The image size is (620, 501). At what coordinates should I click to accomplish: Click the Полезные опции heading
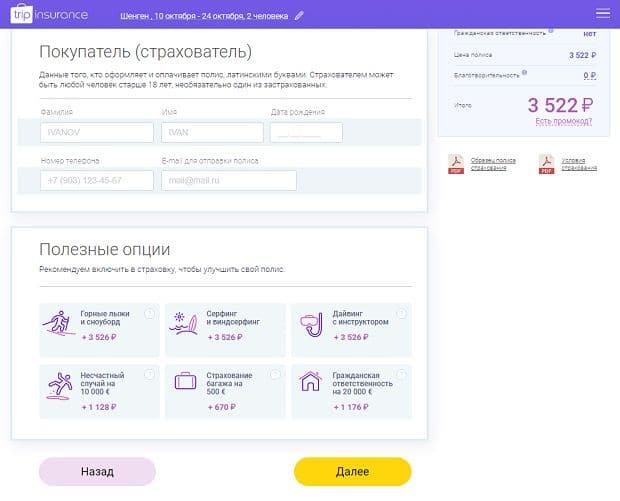point(105,250)
